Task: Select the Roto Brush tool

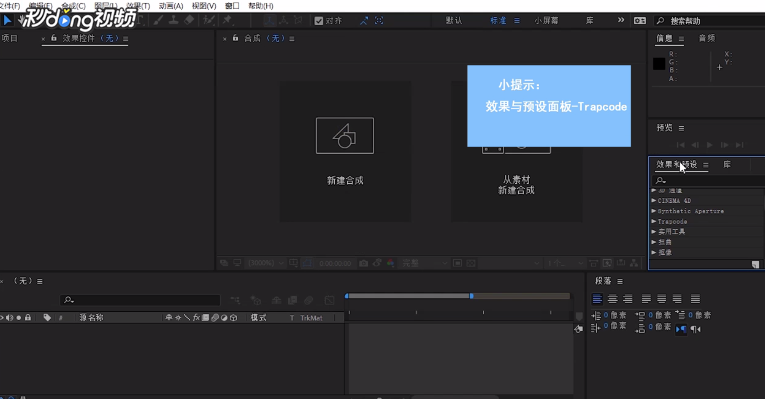Action: click(x=209, y=20)
